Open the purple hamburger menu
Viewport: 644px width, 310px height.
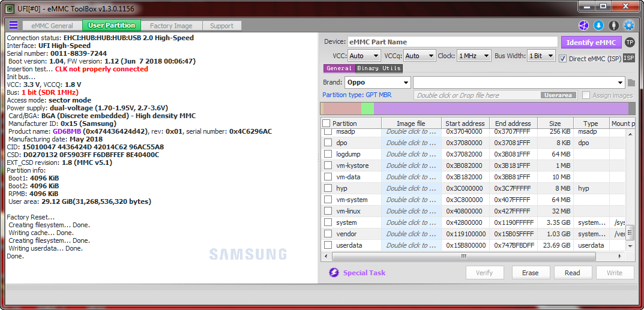[x=14, y=25]
